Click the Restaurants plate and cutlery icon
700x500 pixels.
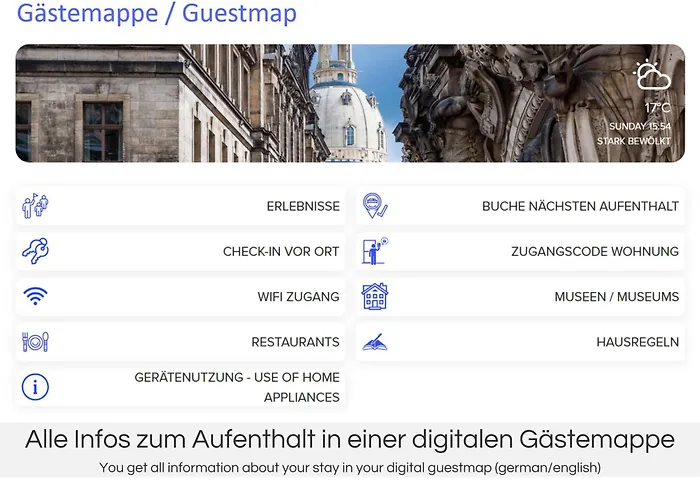click(x=36, y=342)
